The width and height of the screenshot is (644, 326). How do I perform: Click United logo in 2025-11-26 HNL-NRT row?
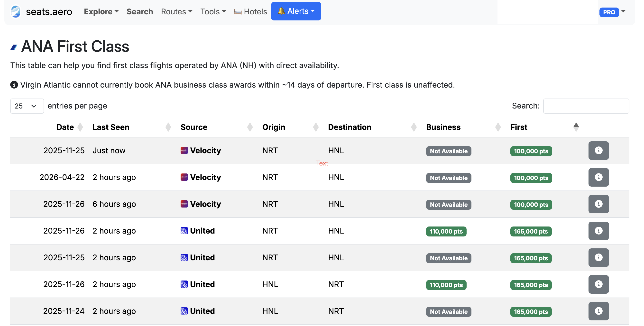pos(184,284)
